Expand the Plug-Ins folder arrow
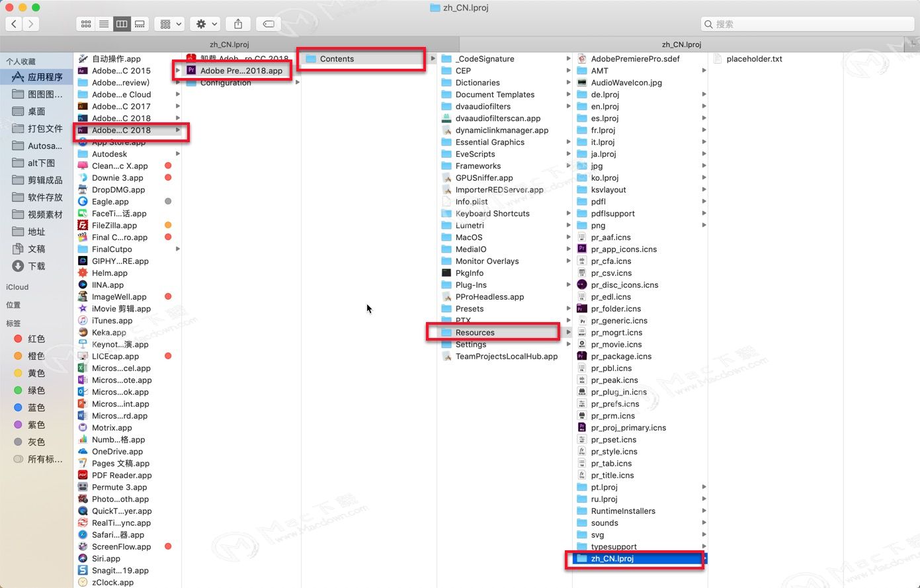Image resolution: width=920 pixels, height=588 pixels. pyautogui.click(x=568, y=285)
